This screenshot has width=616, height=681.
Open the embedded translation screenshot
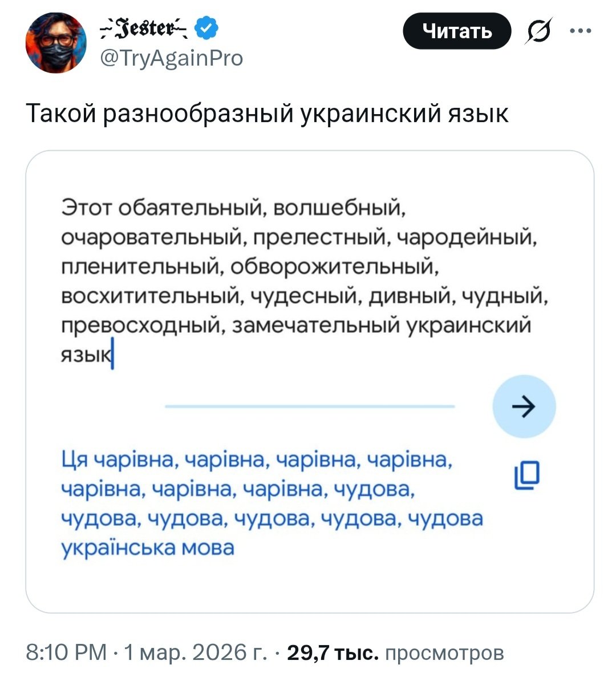308,377
